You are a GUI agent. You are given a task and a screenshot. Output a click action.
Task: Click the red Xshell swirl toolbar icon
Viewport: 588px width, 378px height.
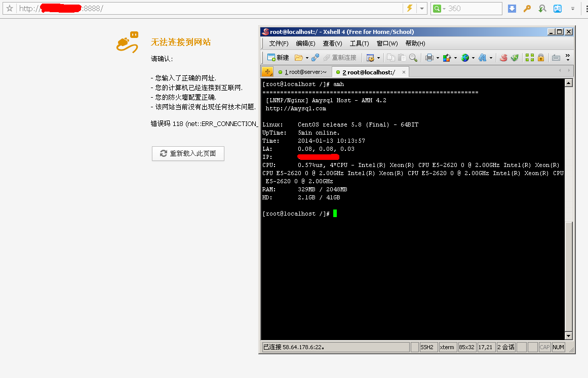click(x=503, y=58)
